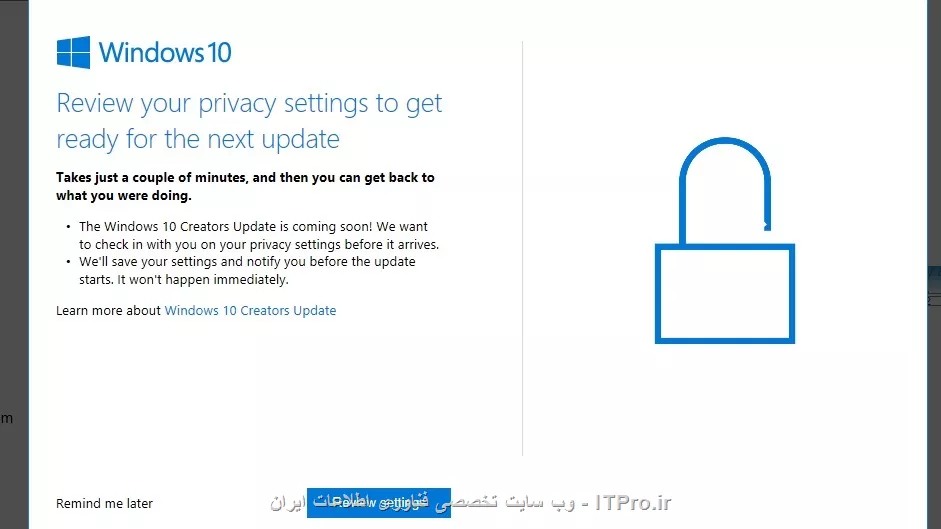Click the open padlock illustration
941x529 pixels.
point(725,240)
